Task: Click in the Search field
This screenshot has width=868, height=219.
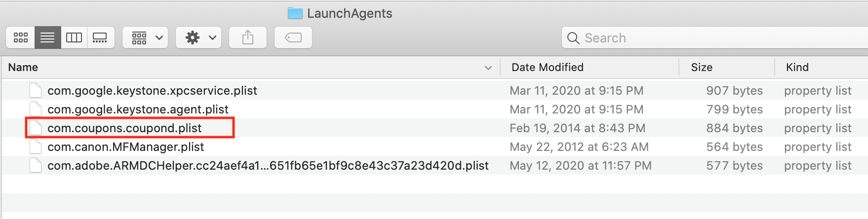Action: (716, 38)
